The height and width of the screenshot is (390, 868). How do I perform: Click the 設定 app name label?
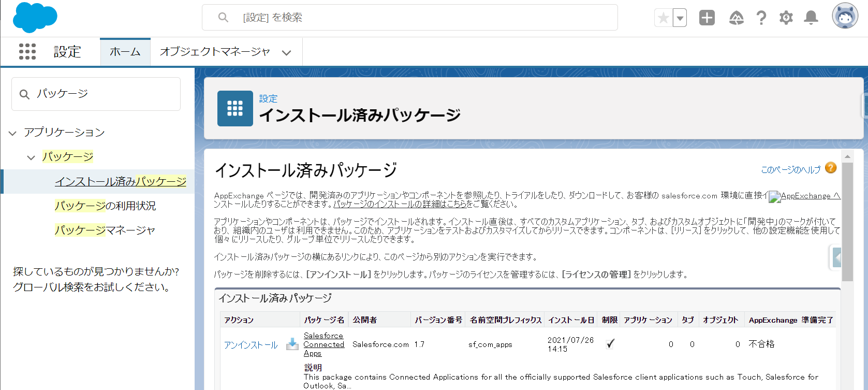point(67,52)
